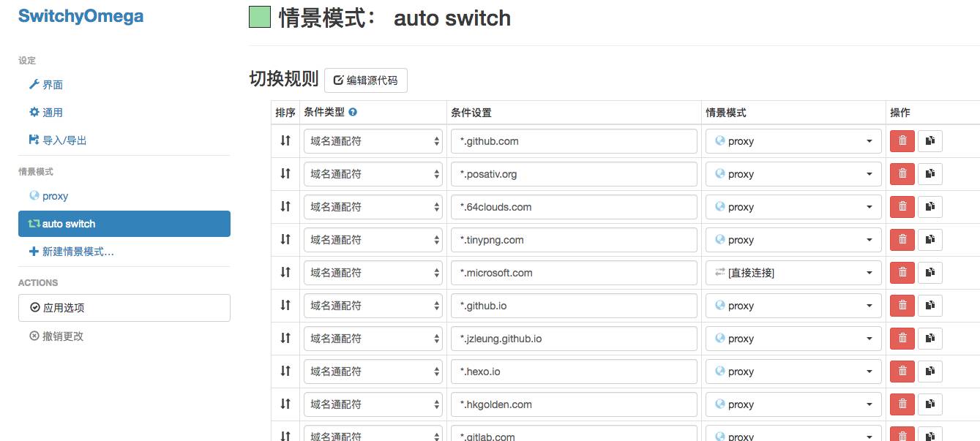Image resolution: width=980 pixels, height=441 pixels.
Task: Duplicate the *.jzleung.github.io rule
Action: 930,339
